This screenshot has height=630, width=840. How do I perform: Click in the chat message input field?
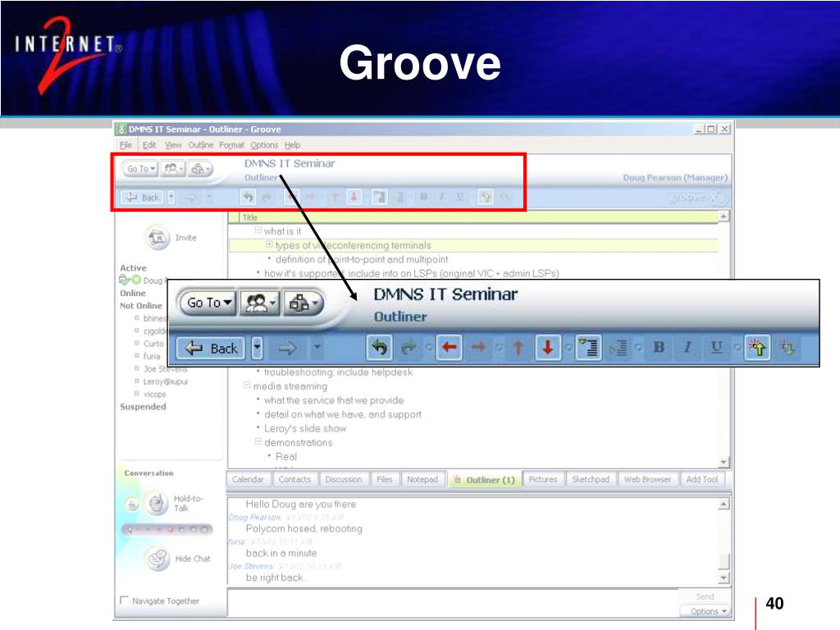(x=453, y=603)
